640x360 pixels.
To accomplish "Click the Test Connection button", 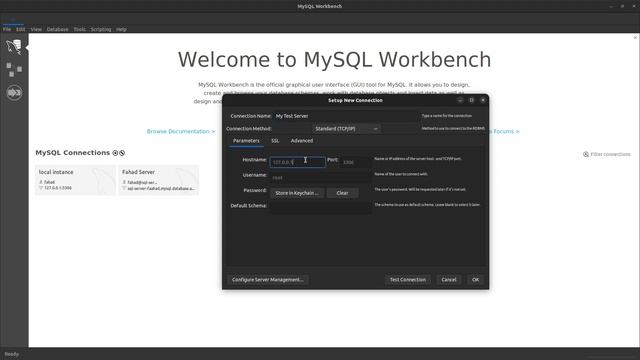I will 408,280.
